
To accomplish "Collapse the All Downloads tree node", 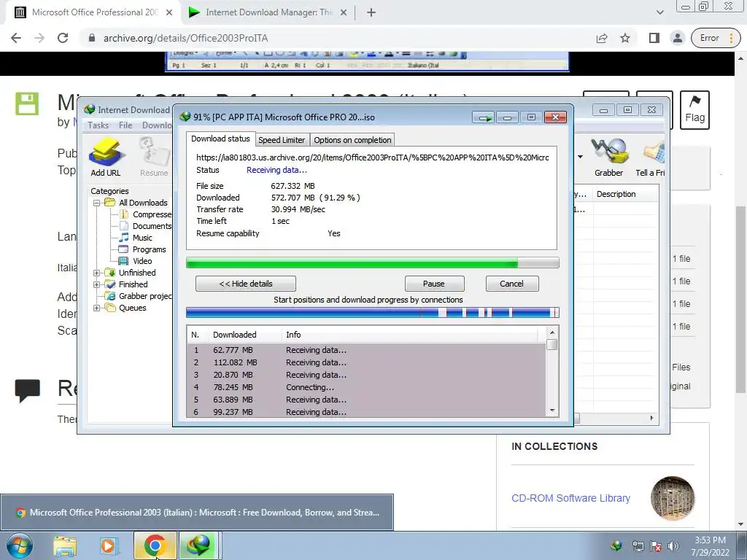I will pyautogui.click(x=97, y=203).
